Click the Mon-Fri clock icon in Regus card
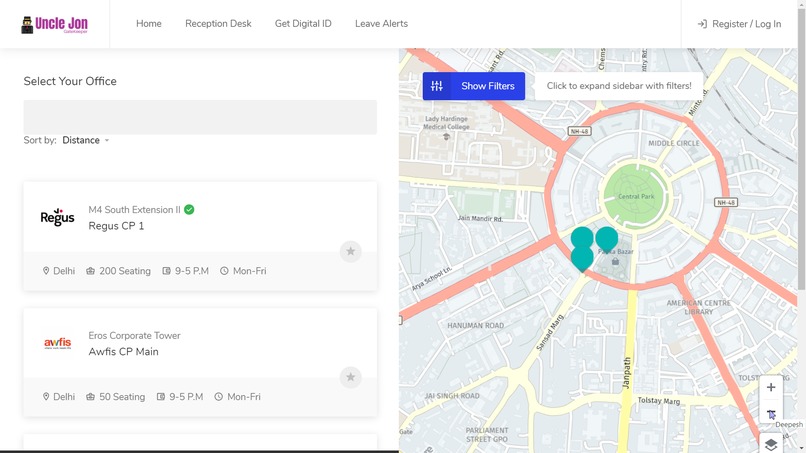The width and height of the screenshot is (806, 453). point(224,271)
